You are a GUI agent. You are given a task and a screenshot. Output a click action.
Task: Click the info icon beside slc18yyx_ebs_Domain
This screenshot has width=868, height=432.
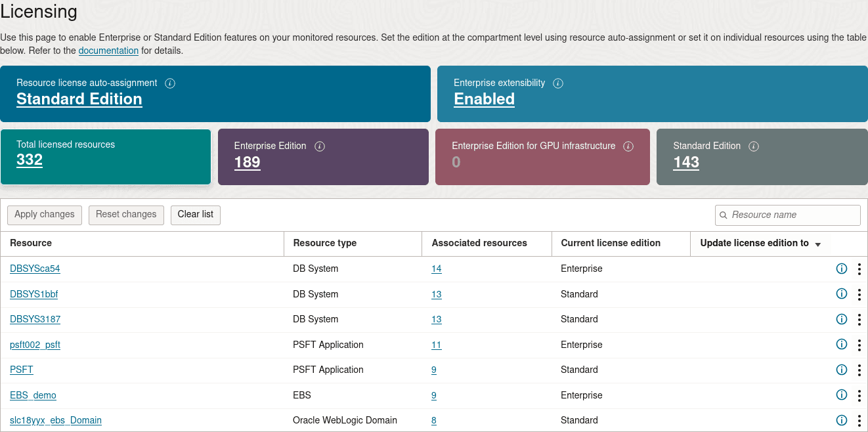[841, 420]
